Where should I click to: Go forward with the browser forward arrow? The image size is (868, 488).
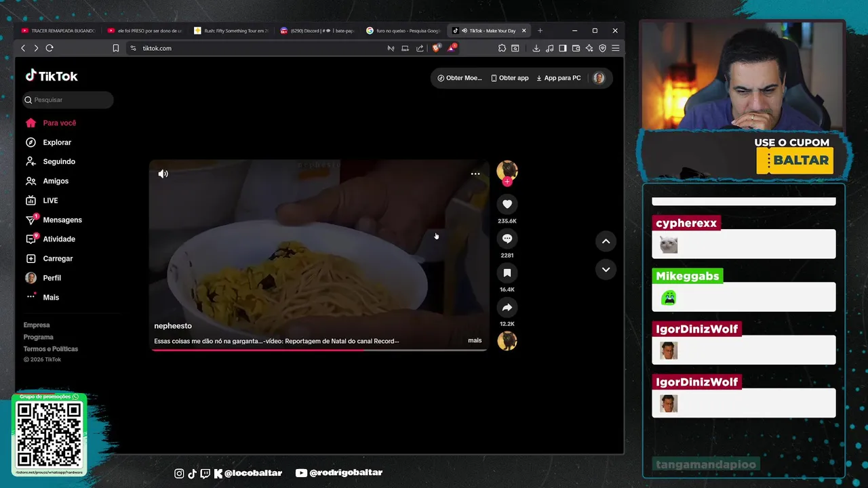36,48
